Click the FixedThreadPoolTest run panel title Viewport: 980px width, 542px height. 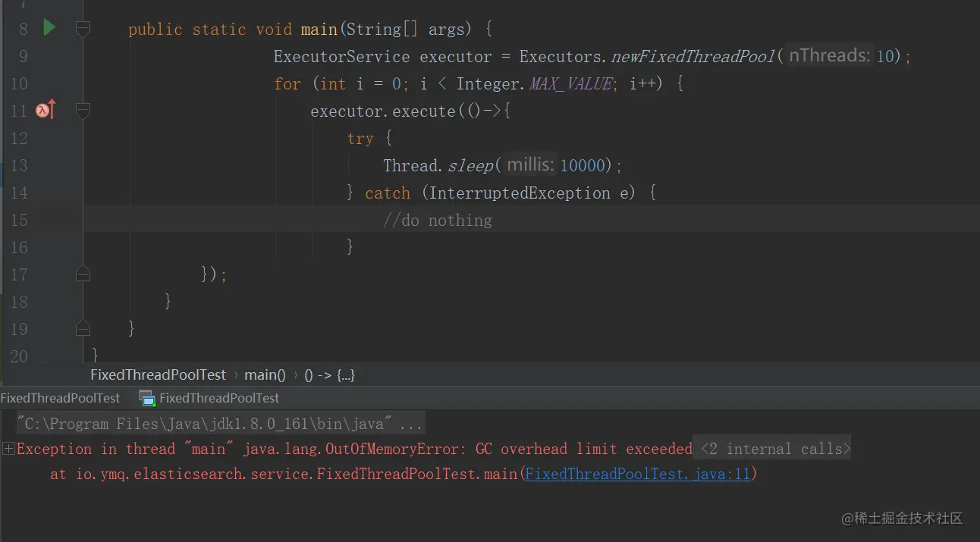(60, 398)
